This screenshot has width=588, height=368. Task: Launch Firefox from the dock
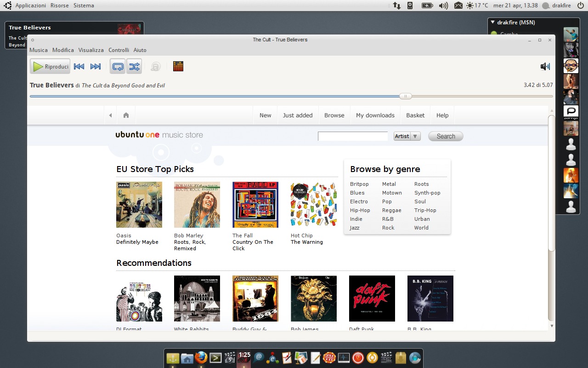coord(201,358)
